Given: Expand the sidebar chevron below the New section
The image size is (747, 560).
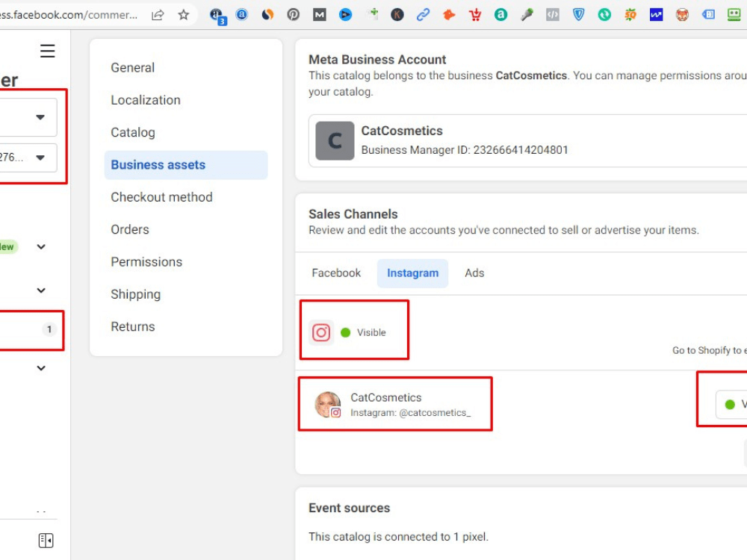Looking at the screenshot, I should tap(41, 290).
